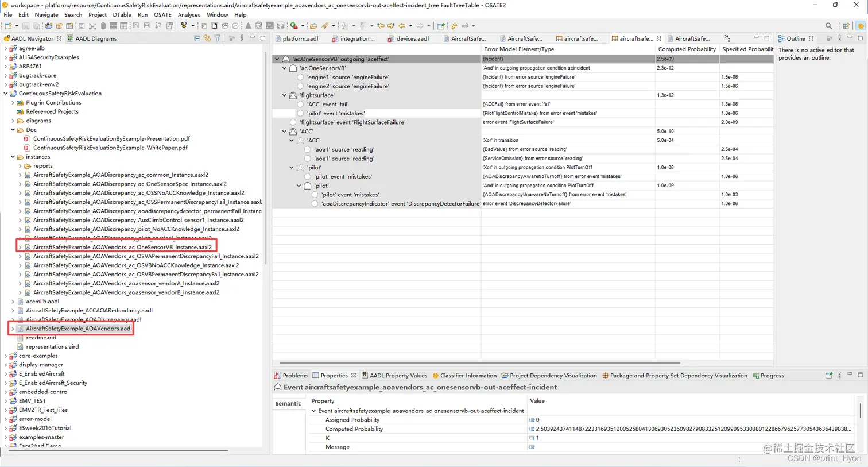868x467 pixels.
Task: Click the AADL Diagrams view icon
Action: coord(70,38)
